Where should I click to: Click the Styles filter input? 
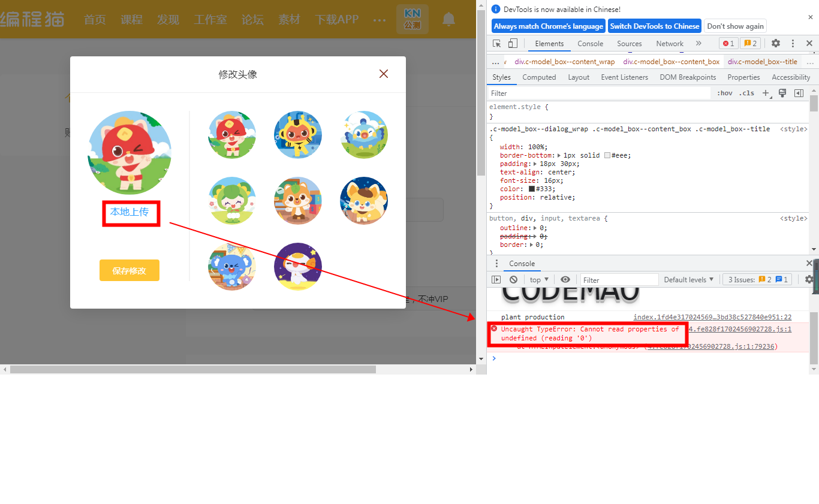pyautogui.click(x=600, y=93)
